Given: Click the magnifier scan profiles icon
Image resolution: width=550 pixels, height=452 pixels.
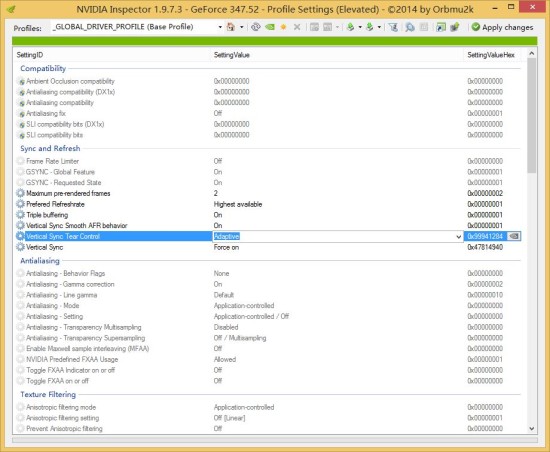Looking at the screenshot, I should tap(409, 27).
